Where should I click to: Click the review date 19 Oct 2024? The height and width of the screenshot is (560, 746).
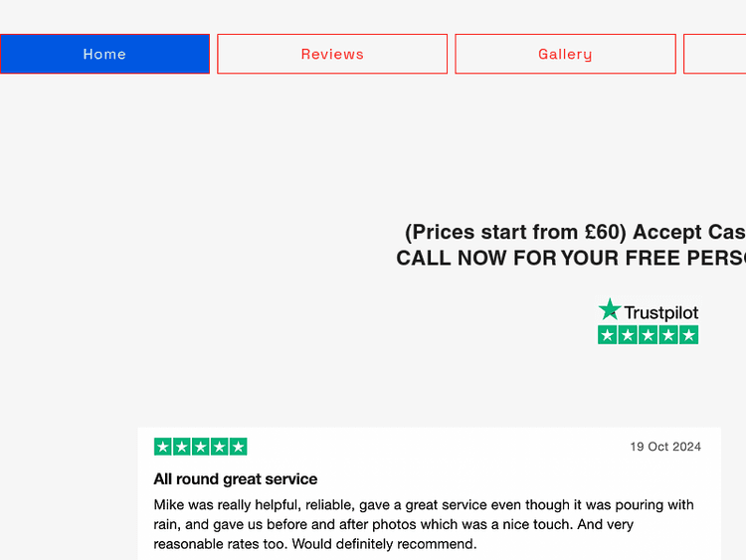tap(665, 447)
